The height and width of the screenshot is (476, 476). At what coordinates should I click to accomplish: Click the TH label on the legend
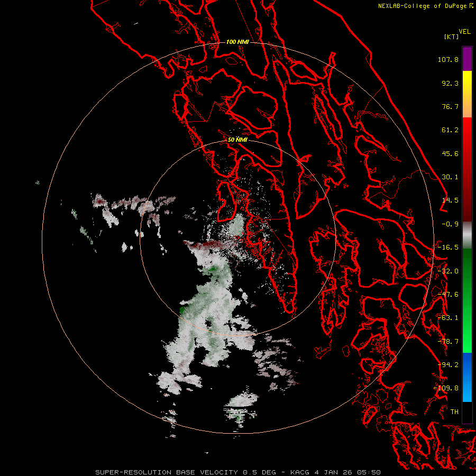[454, 412]
